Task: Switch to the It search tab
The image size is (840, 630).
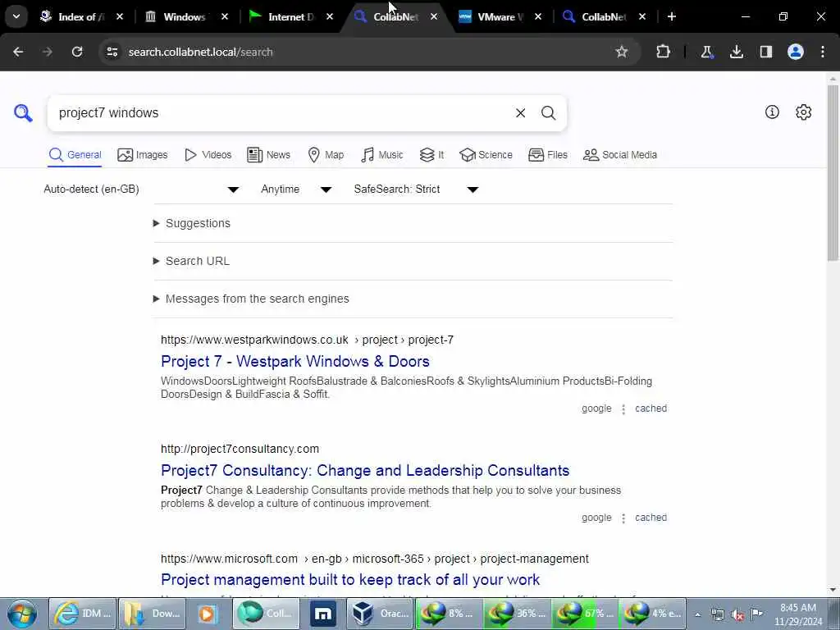Action: (x=431, y=155)
